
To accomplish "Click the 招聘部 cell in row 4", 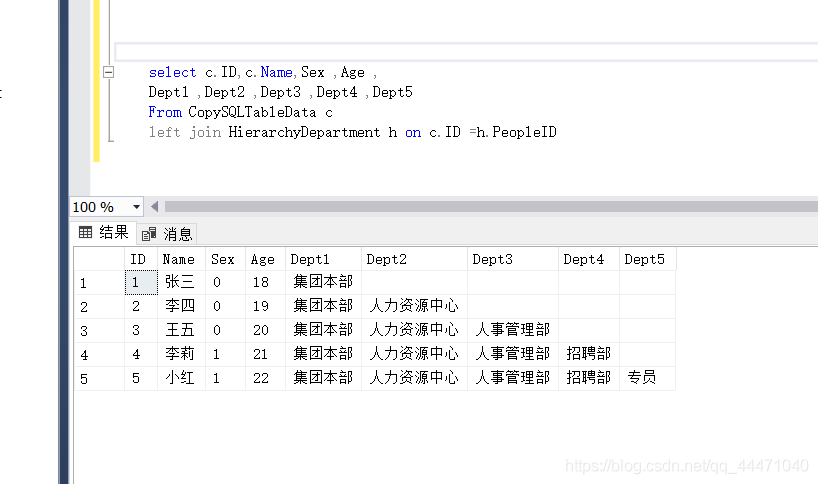I will point(589,354).
